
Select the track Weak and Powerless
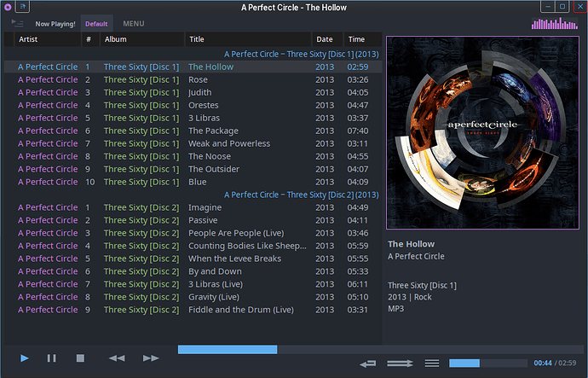tap(193, 143)
